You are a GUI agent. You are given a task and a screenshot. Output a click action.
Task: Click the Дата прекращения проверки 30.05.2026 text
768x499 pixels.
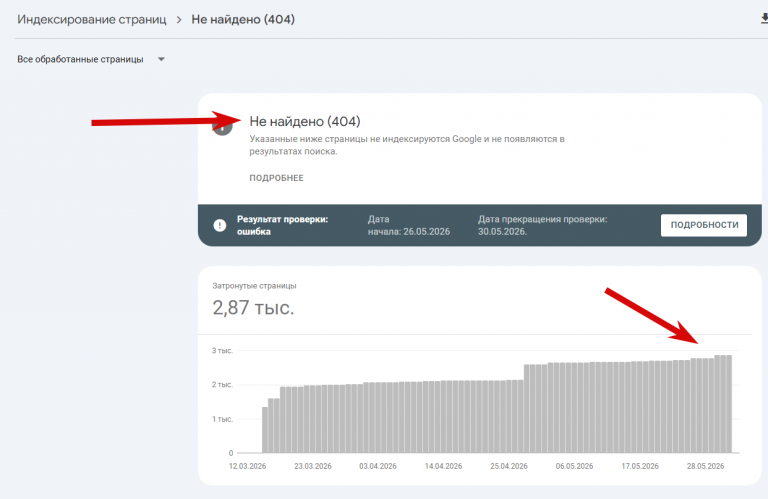(542, 225)
